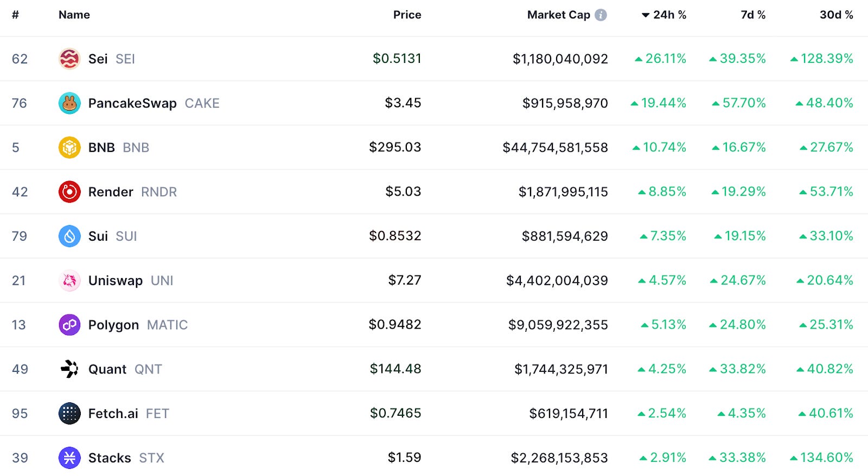Click the Market Cap info icon
Image resolution: width=868 pixels, height=476 pixels.
point(601,15)
